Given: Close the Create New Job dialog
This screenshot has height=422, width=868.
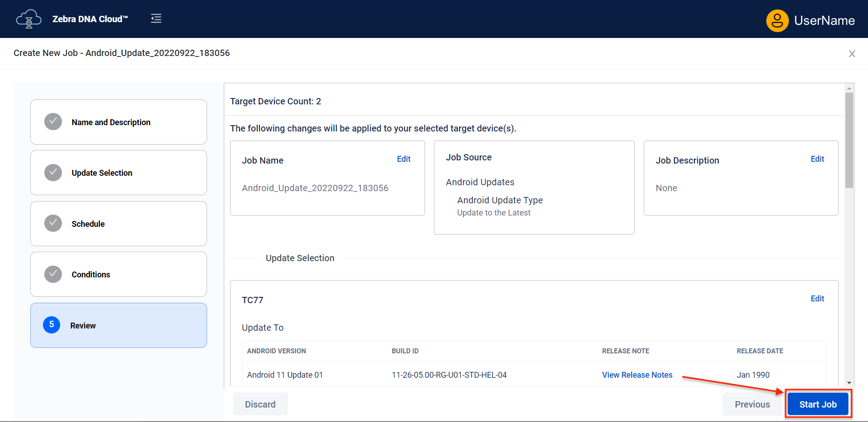Looking at the screenshot, I should tap(852, 54).
